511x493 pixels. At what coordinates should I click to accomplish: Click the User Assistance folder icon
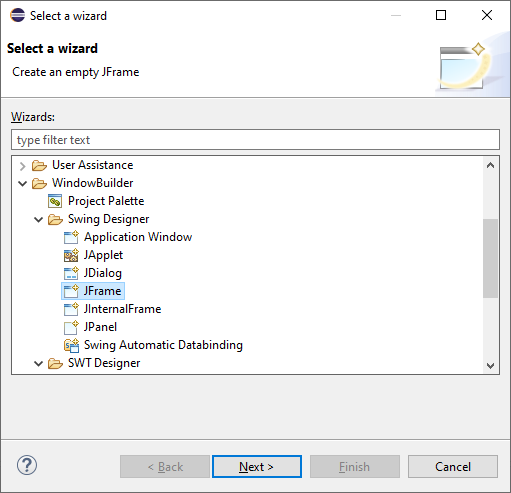39,165
